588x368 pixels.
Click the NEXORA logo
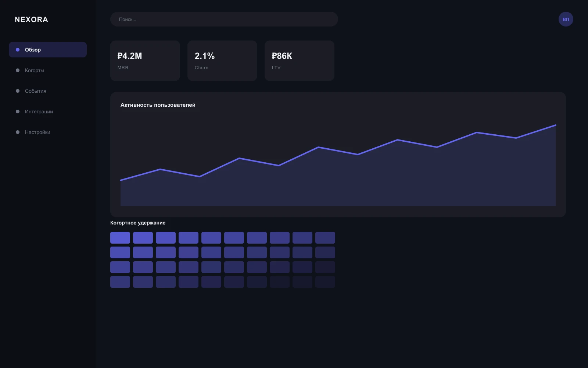click(31, 20)
